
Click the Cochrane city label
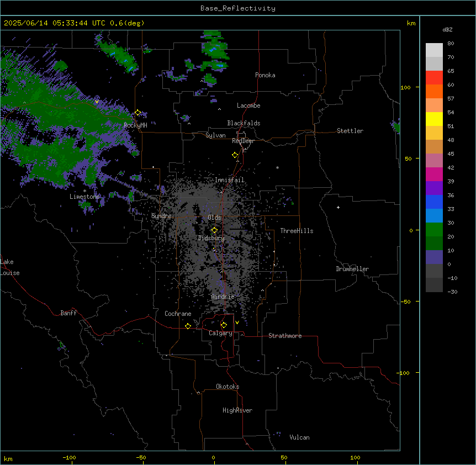(178, 314)
